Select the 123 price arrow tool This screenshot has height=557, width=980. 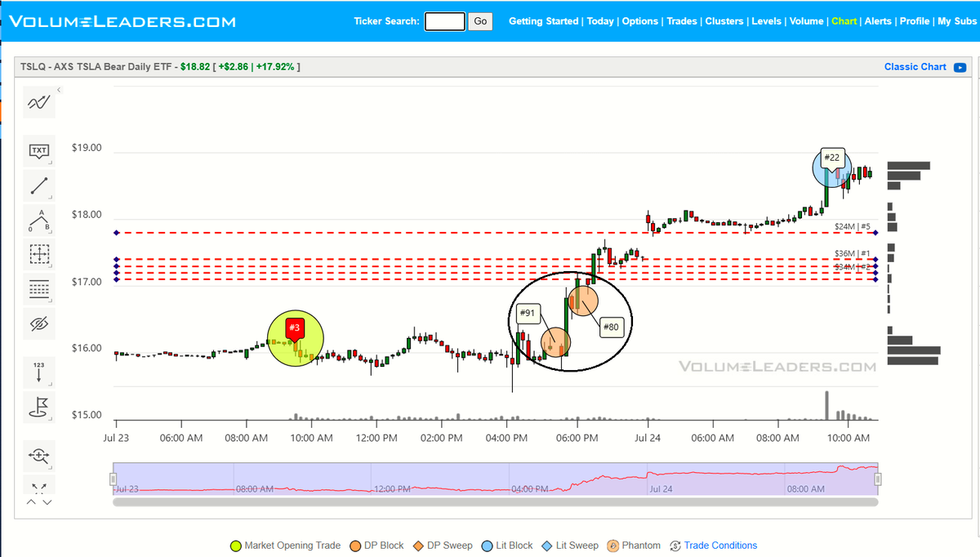tap(39, 372)
